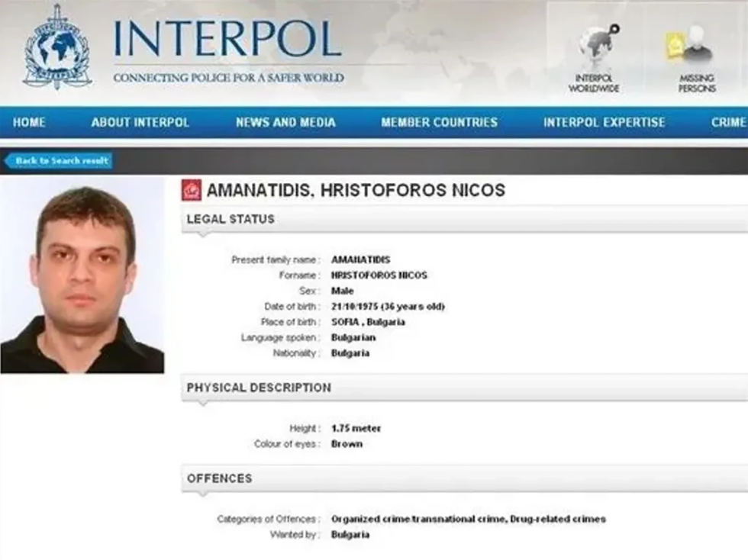Click the wanted person's photo
Viewport: 748px width, 560px height.
click(x=82, y=275)
